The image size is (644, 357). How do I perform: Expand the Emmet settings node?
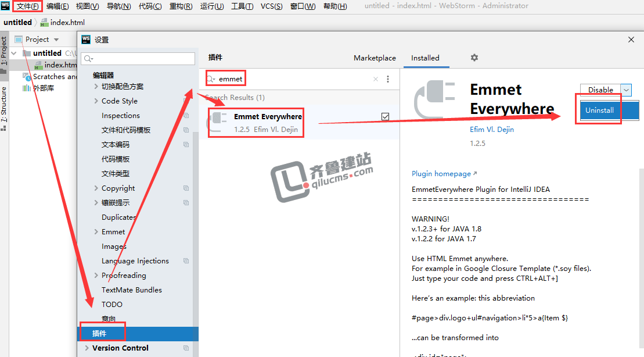click(x=96, y=231)
